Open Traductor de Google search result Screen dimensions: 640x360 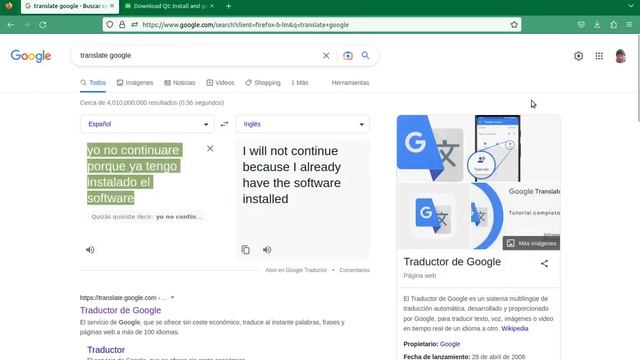tap(120, 310)
